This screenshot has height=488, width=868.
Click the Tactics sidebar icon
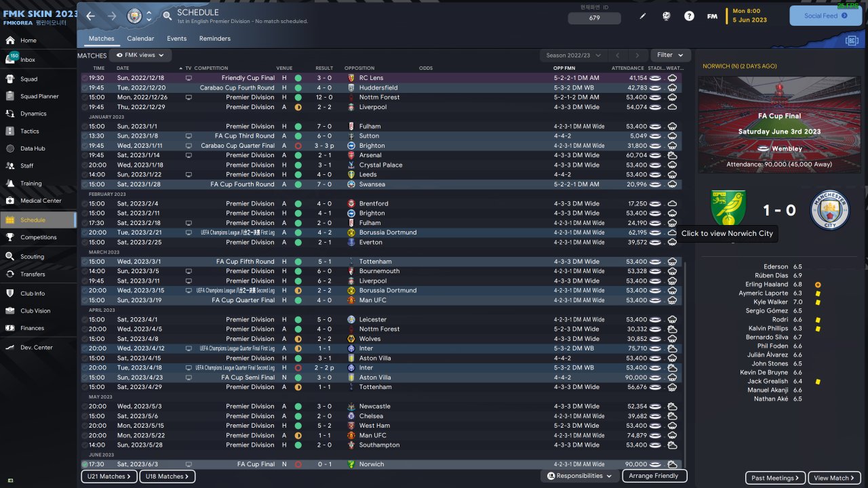pyautogui.click(x=10, y=131)
